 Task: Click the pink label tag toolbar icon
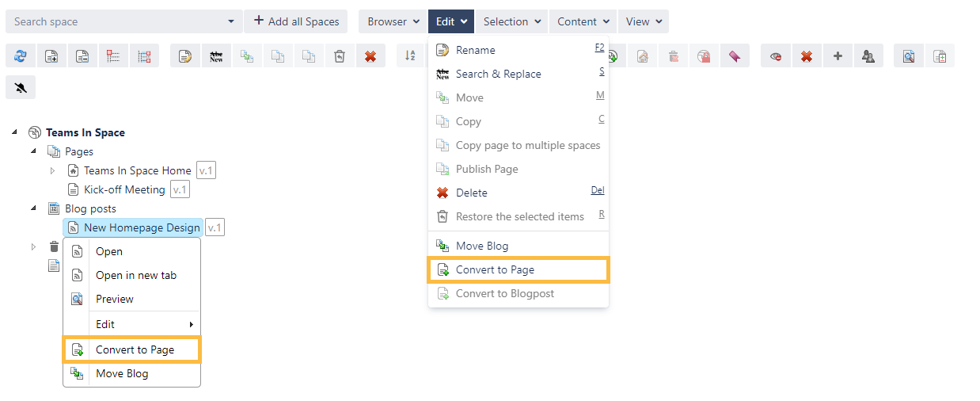point(735,56)
